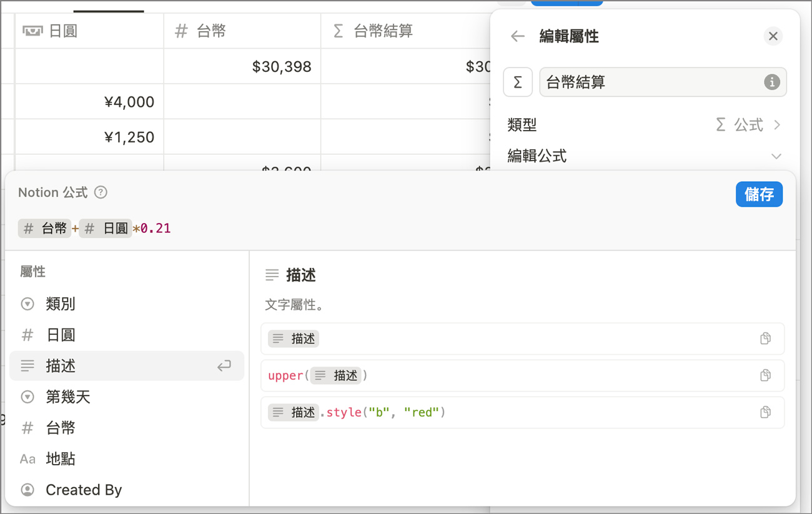Click the info icon in name field
812x514 pixels.
(x=772, y=82)
